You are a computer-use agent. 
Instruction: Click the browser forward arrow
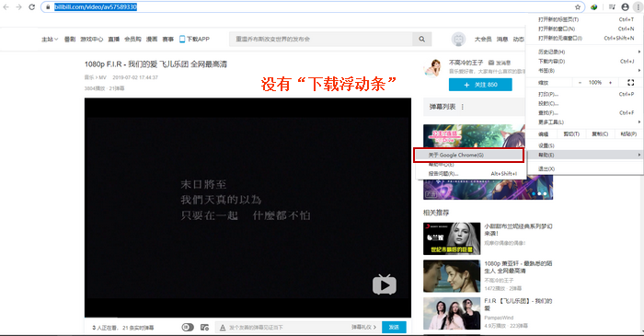[x=19, y=7]
